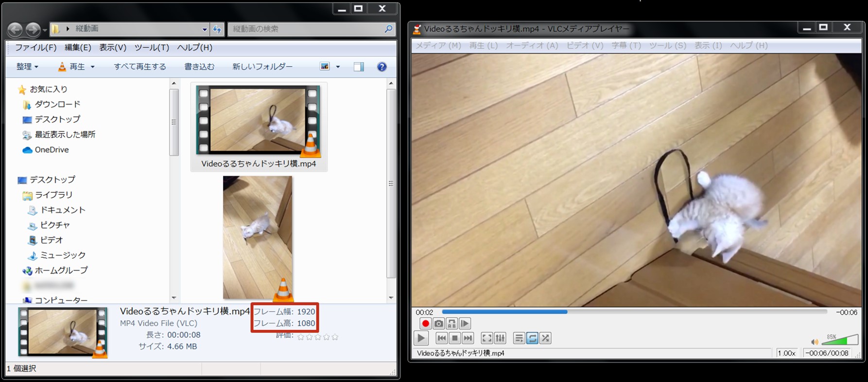Open VLC オーディオ (A) menu

532,45
